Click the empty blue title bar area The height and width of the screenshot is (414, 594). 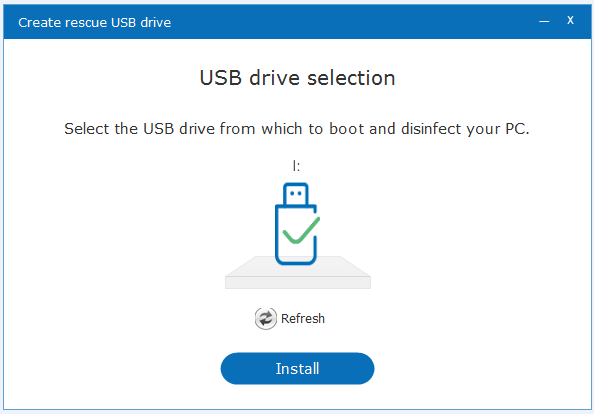(352, 22)
